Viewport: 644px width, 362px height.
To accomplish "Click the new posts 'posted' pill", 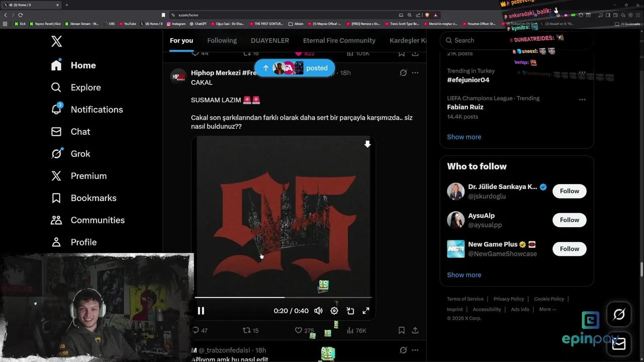I will (x=294, y=68).
